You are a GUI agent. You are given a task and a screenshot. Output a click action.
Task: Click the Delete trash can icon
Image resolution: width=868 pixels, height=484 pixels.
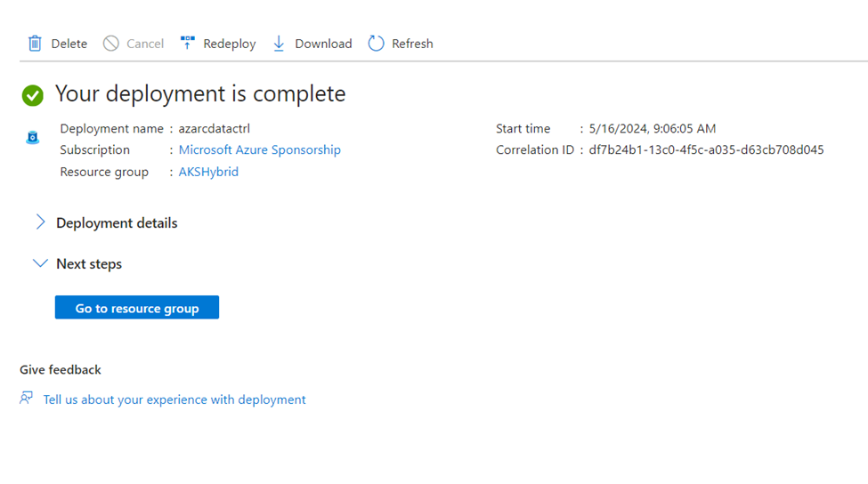(x=35, y=43)
